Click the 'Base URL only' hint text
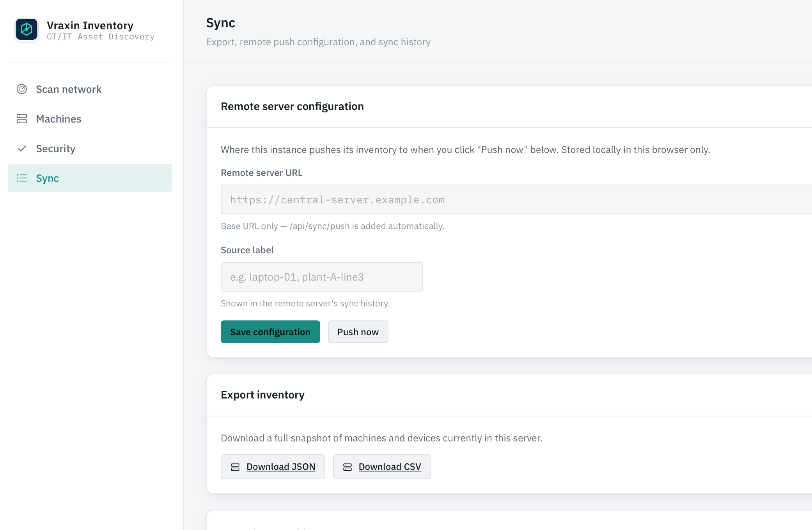The image size is (812, 530). pyautogui.click(x=333, y=226)
